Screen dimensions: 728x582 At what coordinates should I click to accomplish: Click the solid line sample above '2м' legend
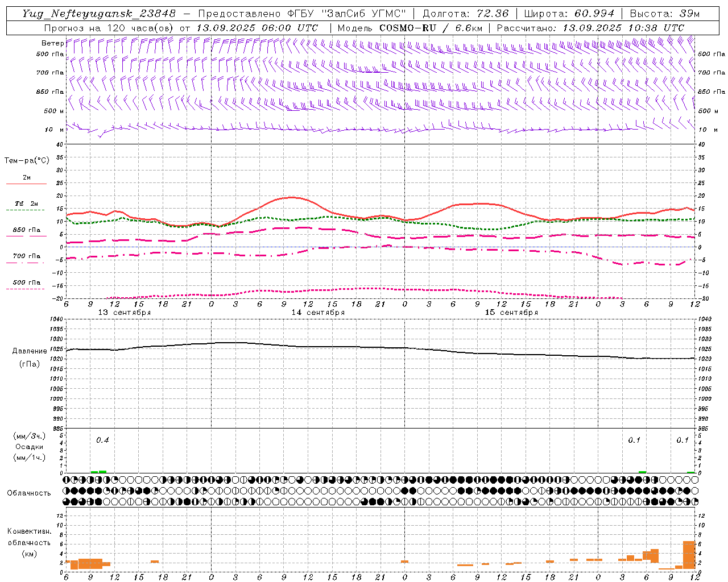click(x=26, y=184)
